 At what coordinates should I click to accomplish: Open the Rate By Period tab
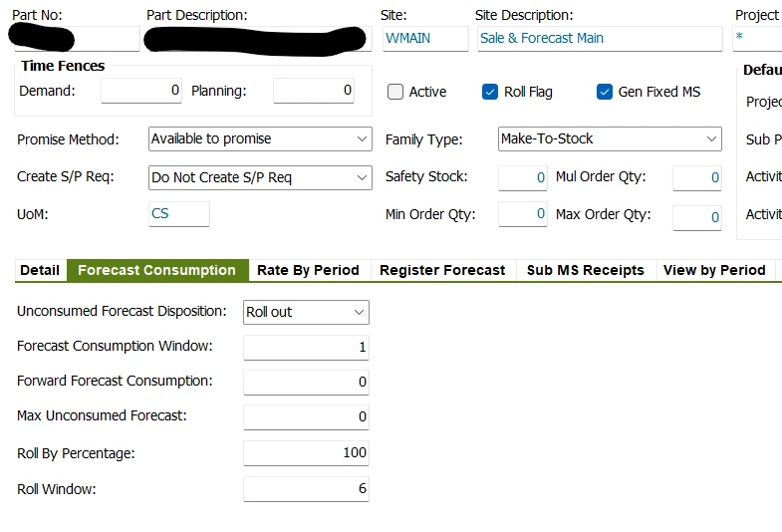pos(308,270)
